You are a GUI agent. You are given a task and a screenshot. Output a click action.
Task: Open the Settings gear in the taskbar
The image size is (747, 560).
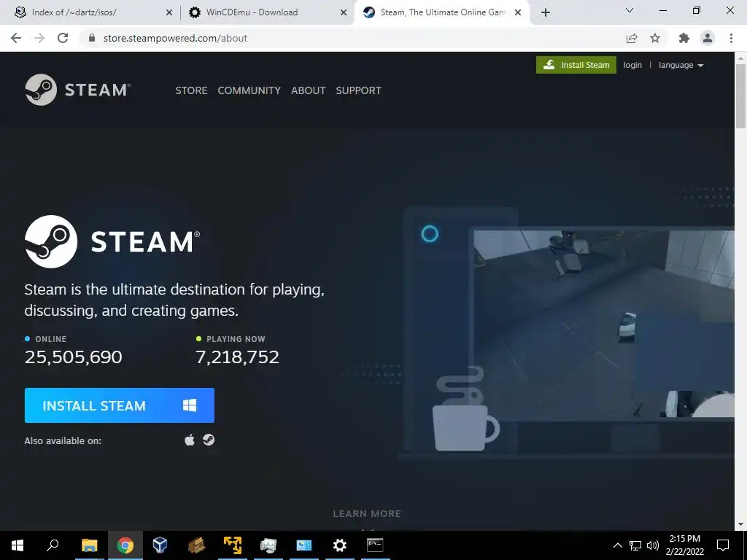(x=340, y=545)
